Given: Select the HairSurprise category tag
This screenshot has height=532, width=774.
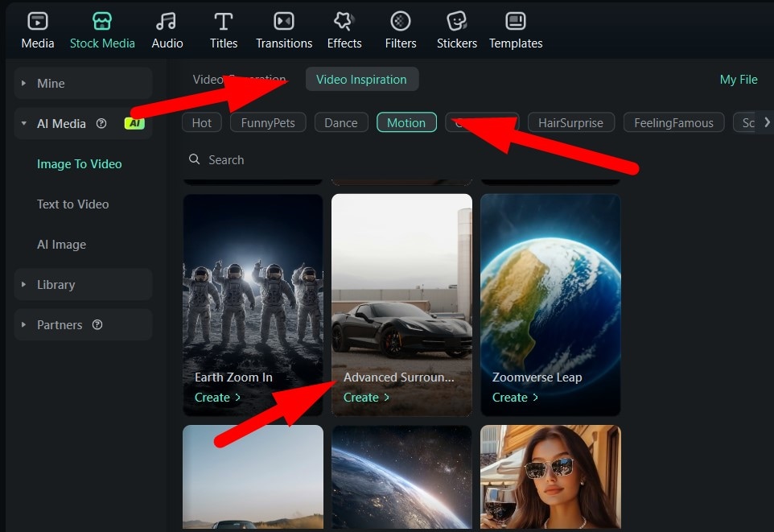Looking at the screenshot, I should (570, 122).
